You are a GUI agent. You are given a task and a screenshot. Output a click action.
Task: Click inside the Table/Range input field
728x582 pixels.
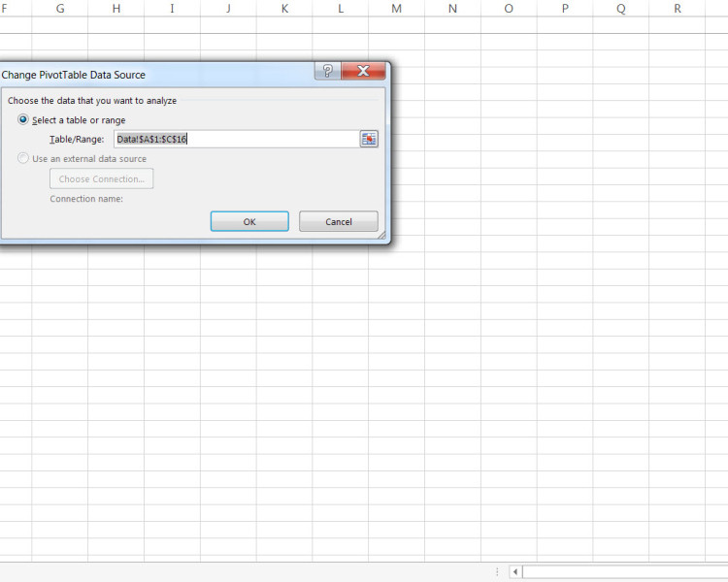coord(236,139)
